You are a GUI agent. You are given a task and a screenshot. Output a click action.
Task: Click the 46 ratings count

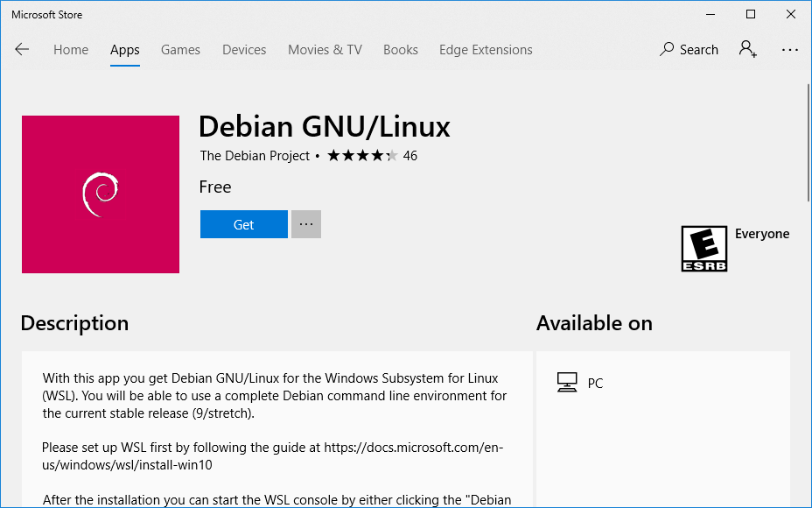click(410, 156)
